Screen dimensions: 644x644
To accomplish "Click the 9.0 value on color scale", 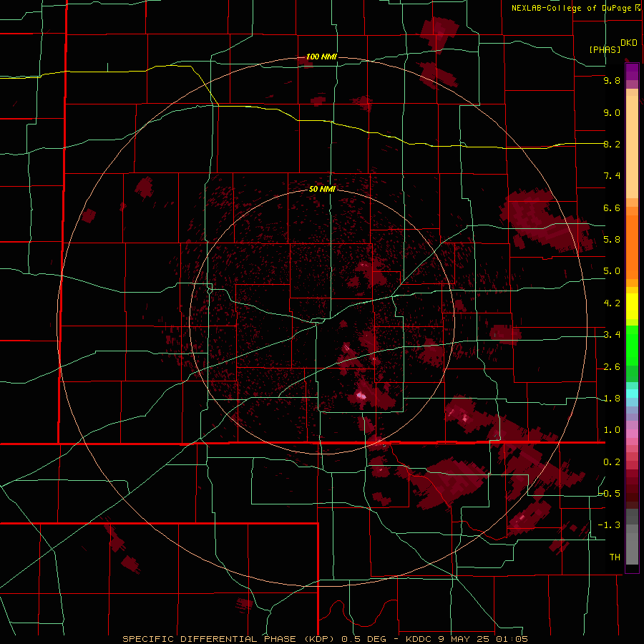I will tap(612, 113).
